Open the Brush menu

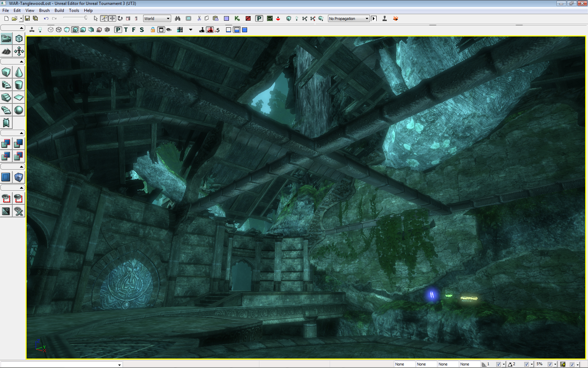pos(44,11)
